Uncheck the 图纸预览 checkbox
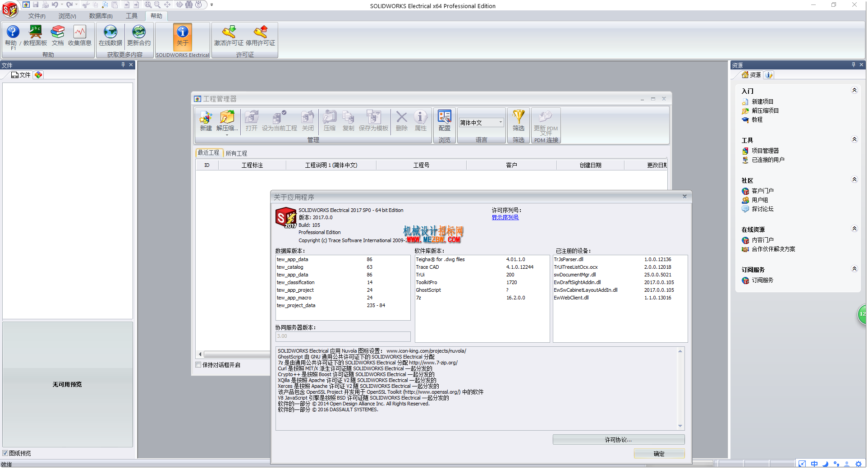 (5, 453)
